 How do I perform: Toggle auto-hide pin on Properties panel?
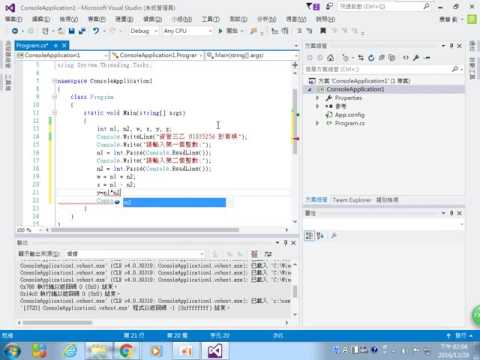[x=451, y=213]
